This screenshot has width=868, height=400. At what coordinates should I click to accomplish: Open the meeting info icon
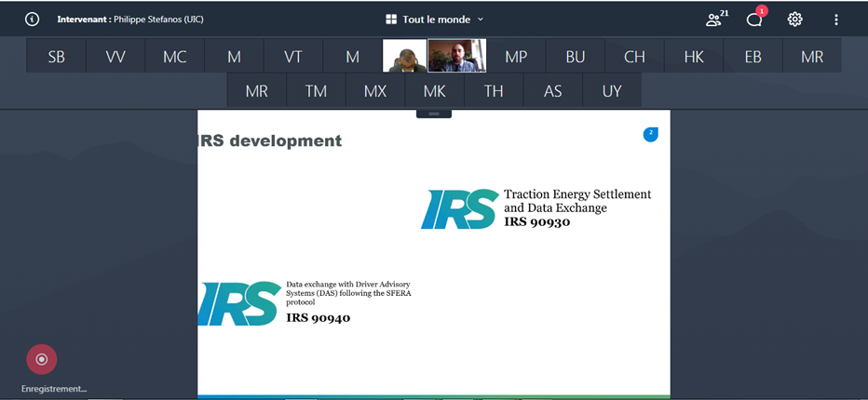(x=32, y=20)
